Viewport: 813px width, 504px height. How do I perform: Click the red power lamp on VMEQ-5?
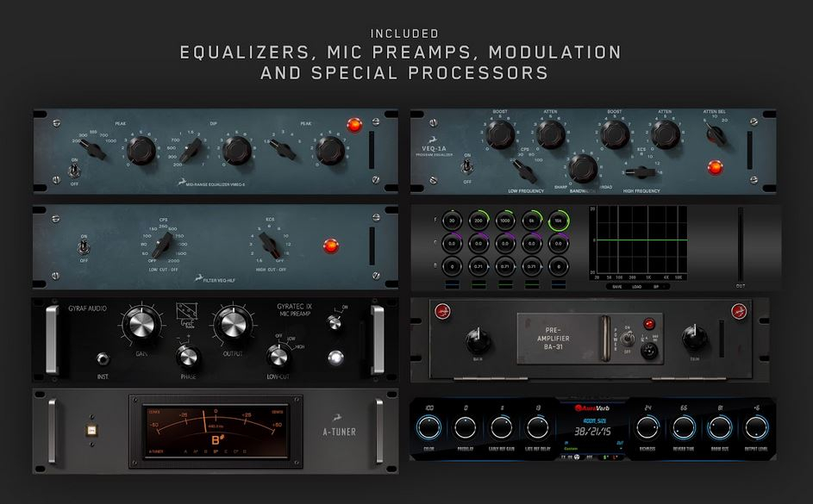pos(354,125)
